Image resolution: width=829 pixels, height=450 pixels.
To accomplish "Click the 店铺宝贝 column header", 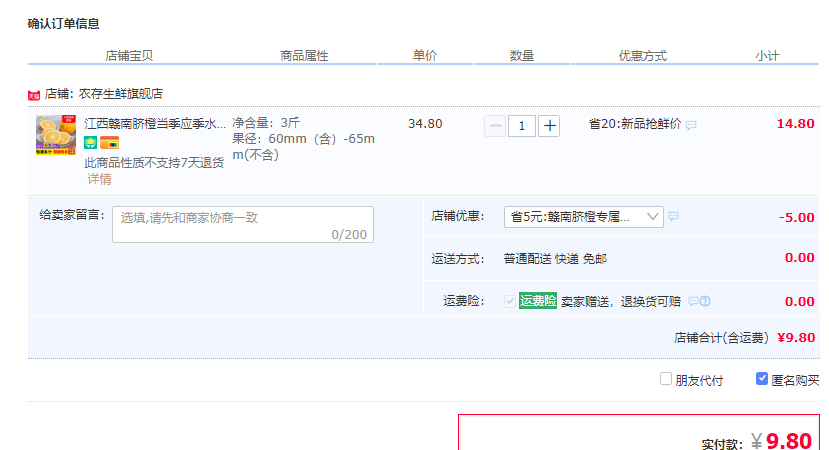I will click(x=129, y=56).
